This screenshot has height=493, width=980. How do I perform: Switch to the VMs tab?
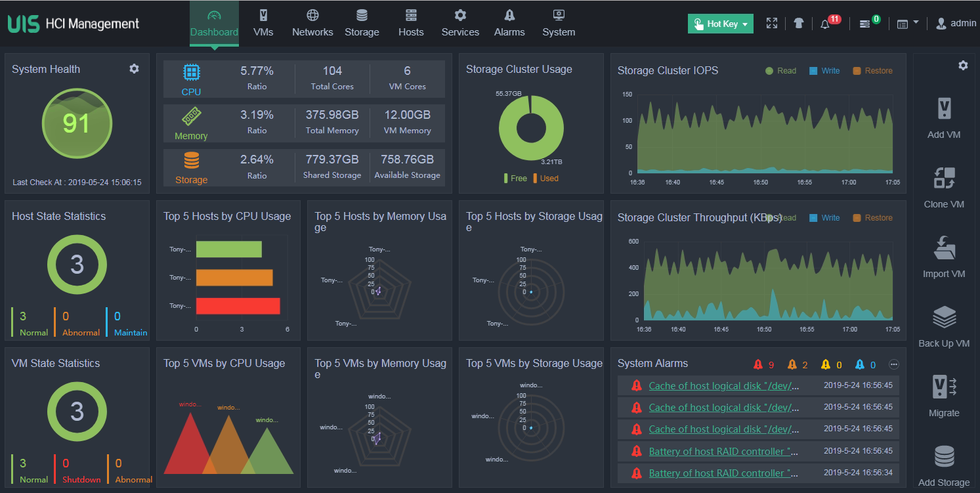263,23
